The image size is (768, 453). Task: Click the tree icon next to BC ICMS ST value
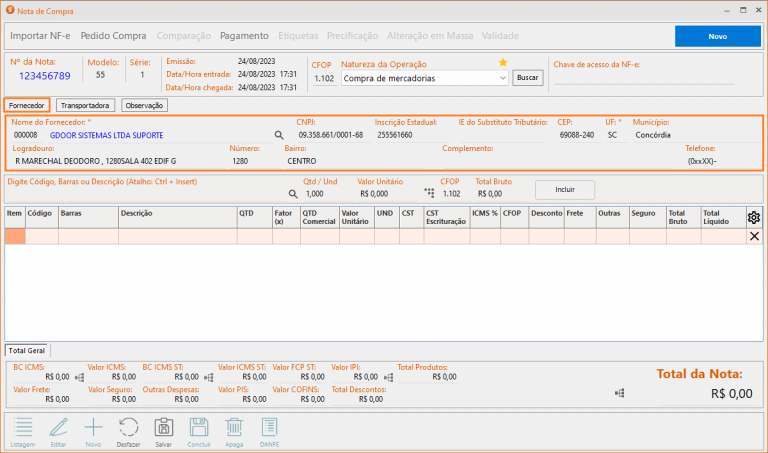209,377
